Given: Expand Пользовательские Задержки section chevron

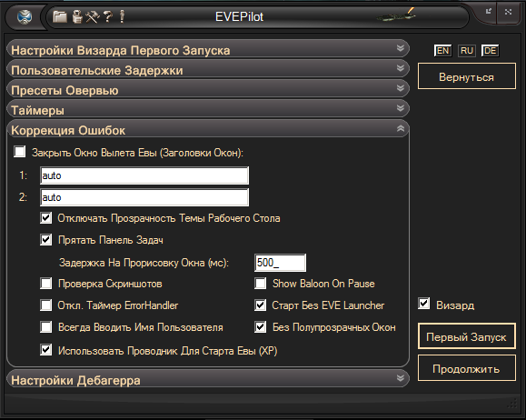Looking at the screenshot, I should [401, 68].
